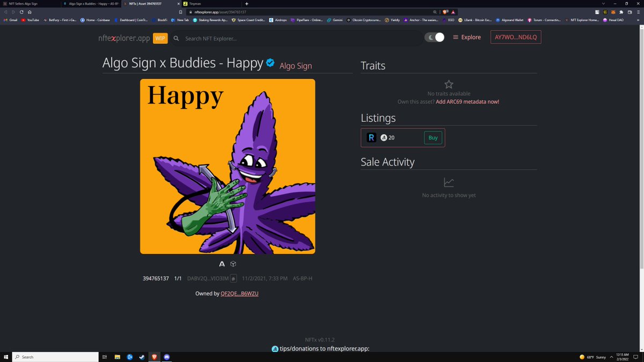
Task: Expand the tab search chevron
Action: point(603,3)
